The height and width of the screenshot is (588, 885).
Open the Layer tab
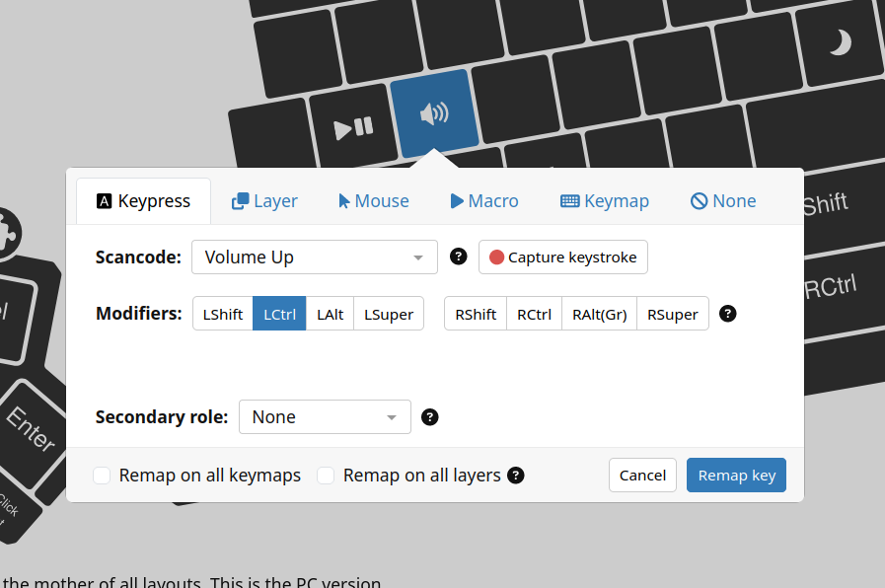[264, 201]
